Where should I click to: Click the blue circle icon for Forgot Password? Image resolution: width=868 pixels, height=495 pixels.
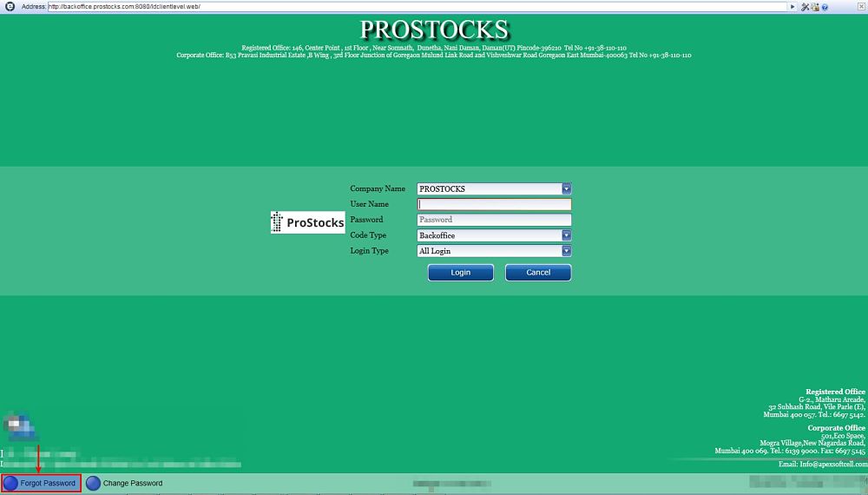pyautogui.click(x=11, y=483)
